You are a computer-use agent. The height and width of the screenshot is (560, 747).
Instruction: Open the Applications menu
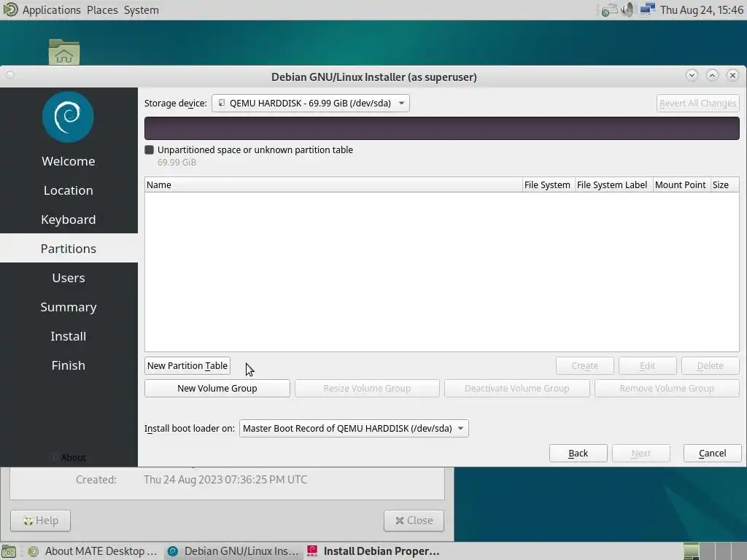click(52, 10)
